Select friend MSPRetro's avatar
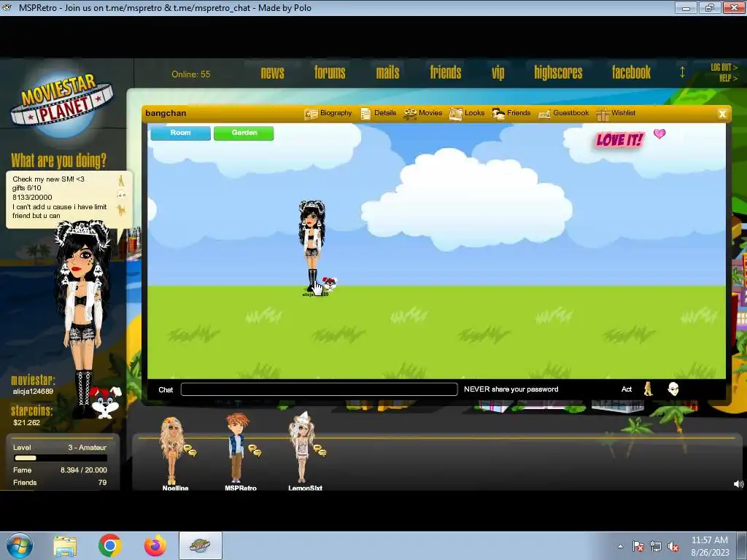747x560 pixels. (x=237, y=448)
